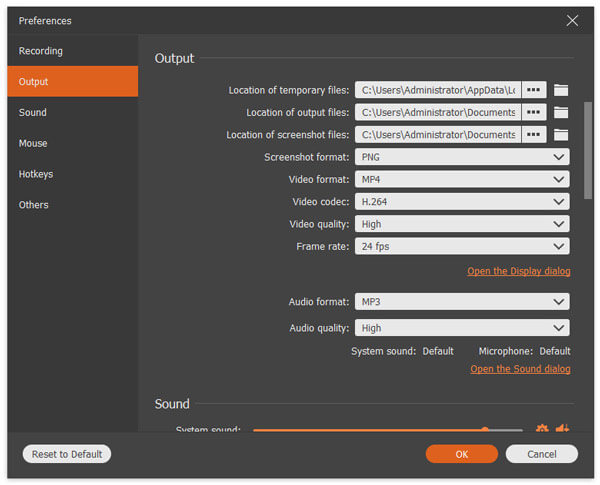Click the vertical scrollbar thumb

[x=588, y=150]
